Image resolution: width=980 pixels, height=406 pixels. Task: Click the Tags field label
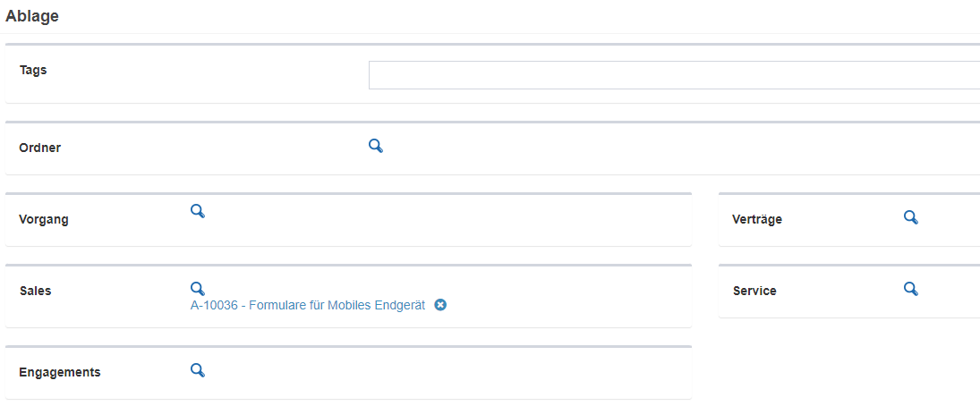click(33, 70)
